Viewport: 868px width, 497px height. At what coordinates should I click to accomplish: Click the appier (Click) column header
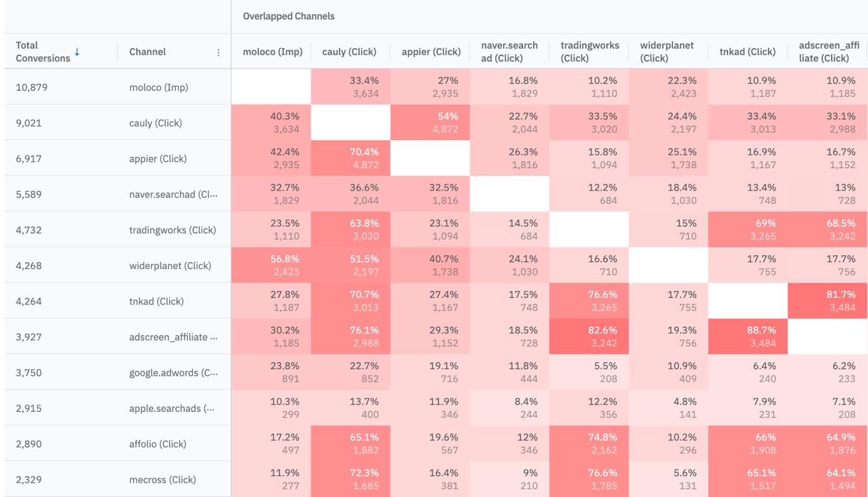pyautogui.click(x=431, y=52)
